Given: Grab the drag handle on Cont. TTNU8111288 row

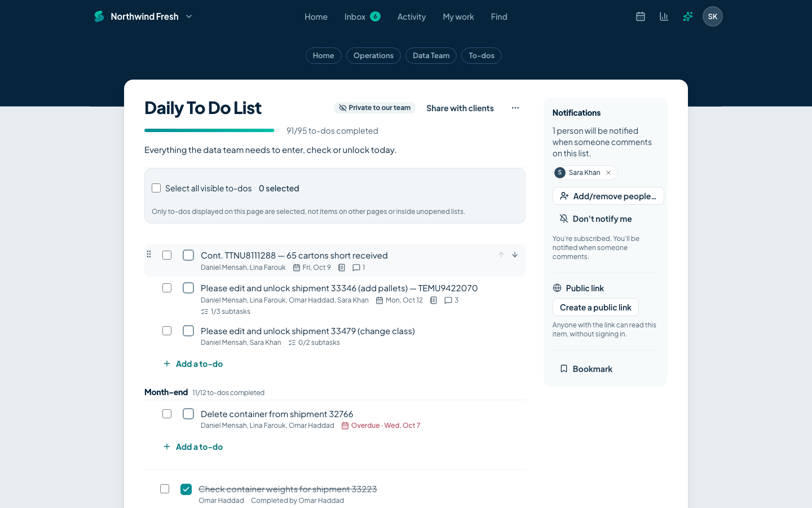Looking at the screenshot, I should coord(149,254).
